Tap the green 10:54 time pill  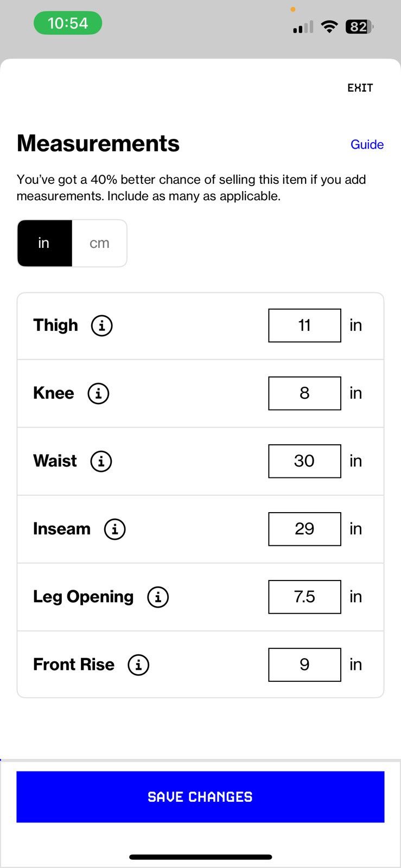click(x=68, y=23)
